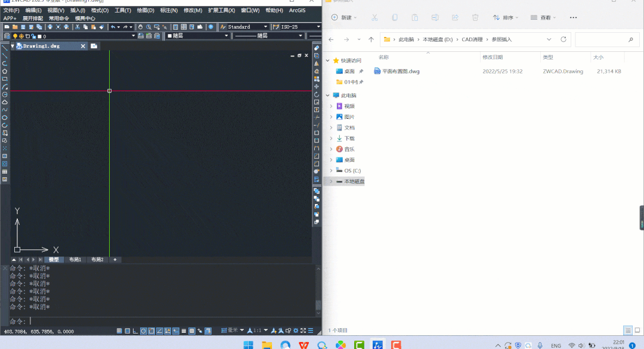Viewport: 644px width, 349px height.
Task: Expand the 视频 folder in Explorer tree
Action: pos(331,106)
